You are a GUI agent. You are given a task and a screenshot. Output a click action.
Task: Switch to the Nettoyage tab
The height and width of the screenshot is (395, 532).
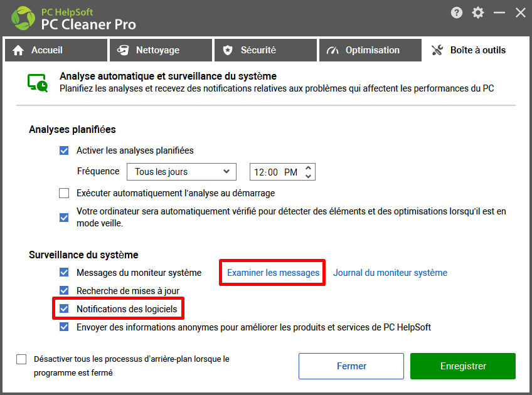(161, 50)
